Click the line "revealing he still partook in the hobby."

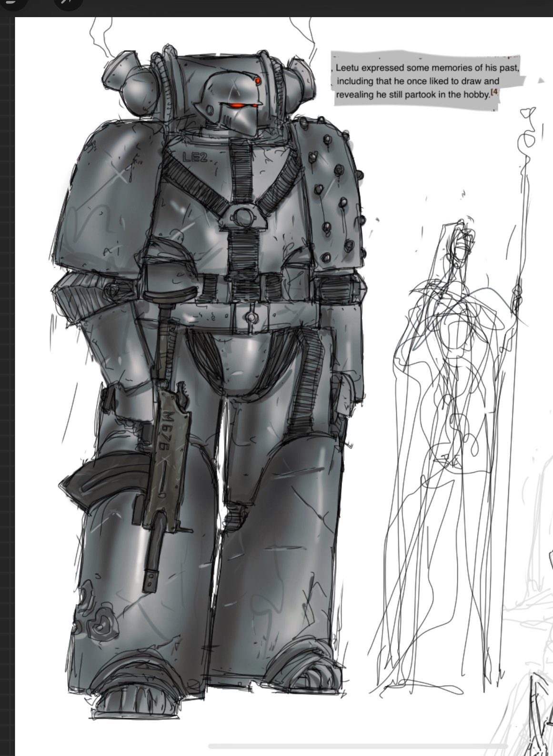point(412,94)
